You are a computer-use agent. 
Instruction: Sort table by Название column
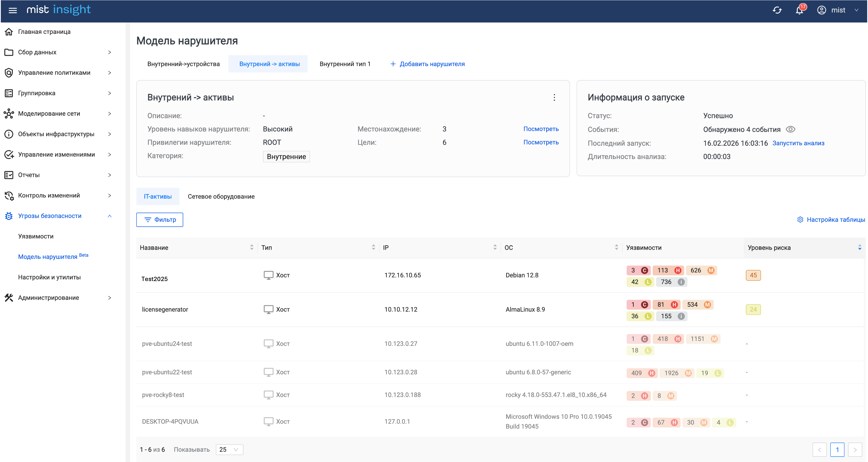click(251, 248)
